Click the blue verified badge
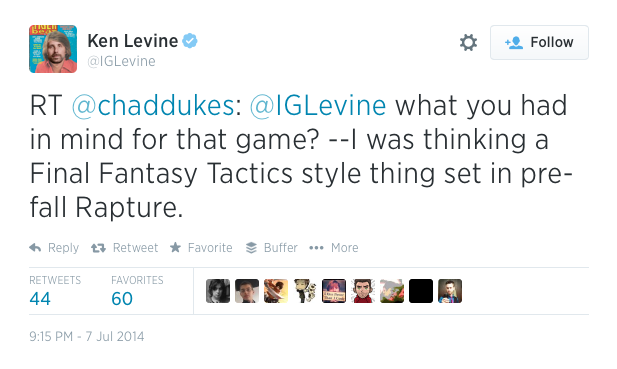This screenshot has height=369, width=617. [190, 41]
